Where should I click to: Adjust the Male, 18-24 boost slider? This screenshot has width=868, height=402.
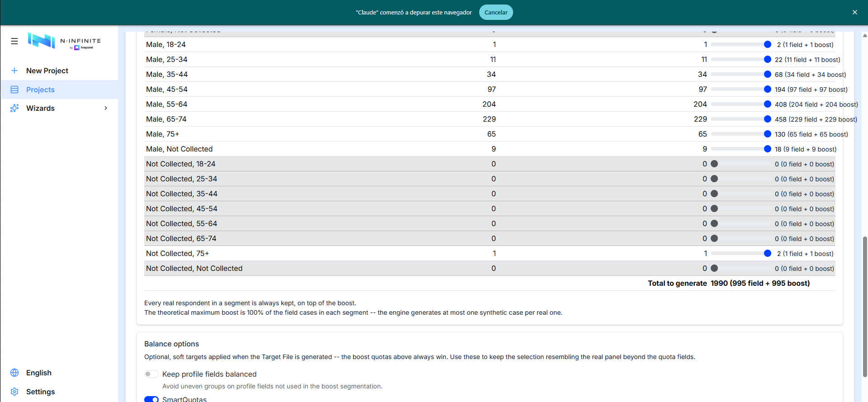[741, 44]
